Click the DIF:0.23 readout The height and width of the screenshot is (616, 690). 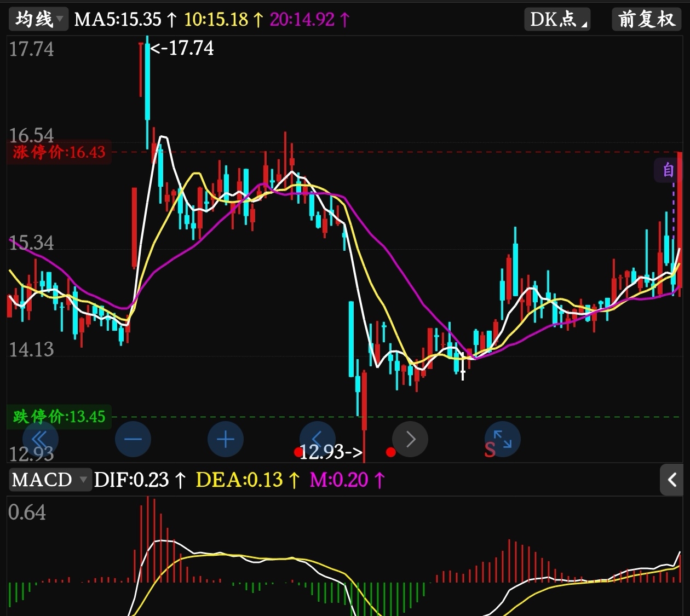point(140,480)
